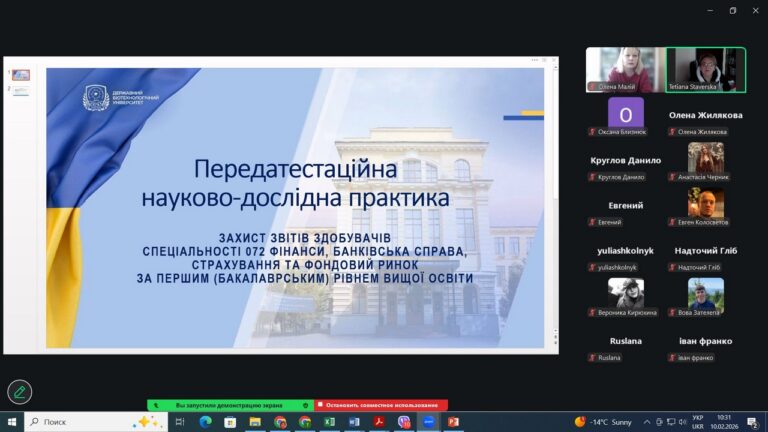Open Excel from the taskbar
Viewport: 768px width, 432px height.
click(x=330, y=422)
